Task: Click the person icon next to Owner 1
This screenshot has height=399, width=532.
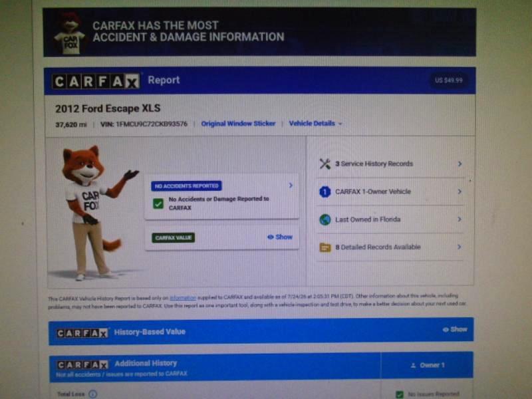Action: coord(413,365)
